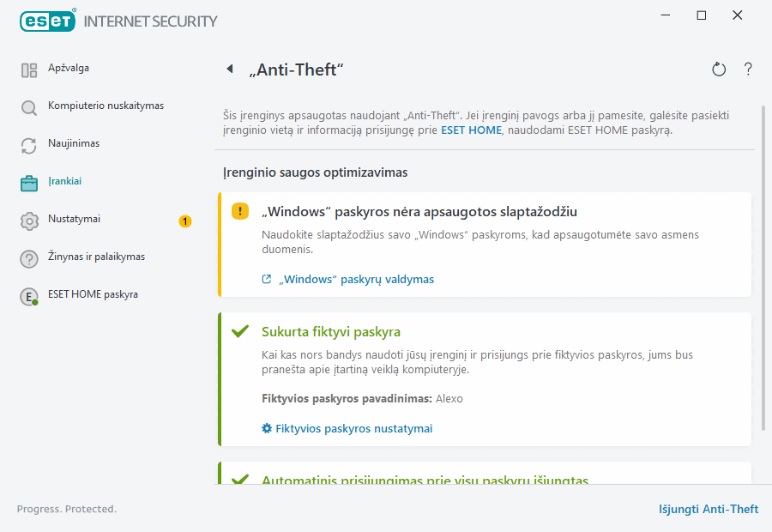Open the Apžvalga menu item

click(x=69, y=68)
